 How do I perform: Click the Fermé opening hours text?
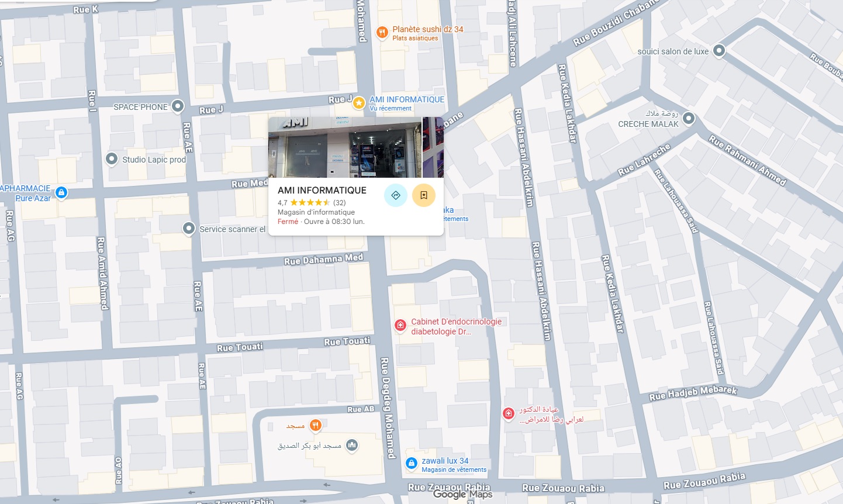click(x=287, y=222)
